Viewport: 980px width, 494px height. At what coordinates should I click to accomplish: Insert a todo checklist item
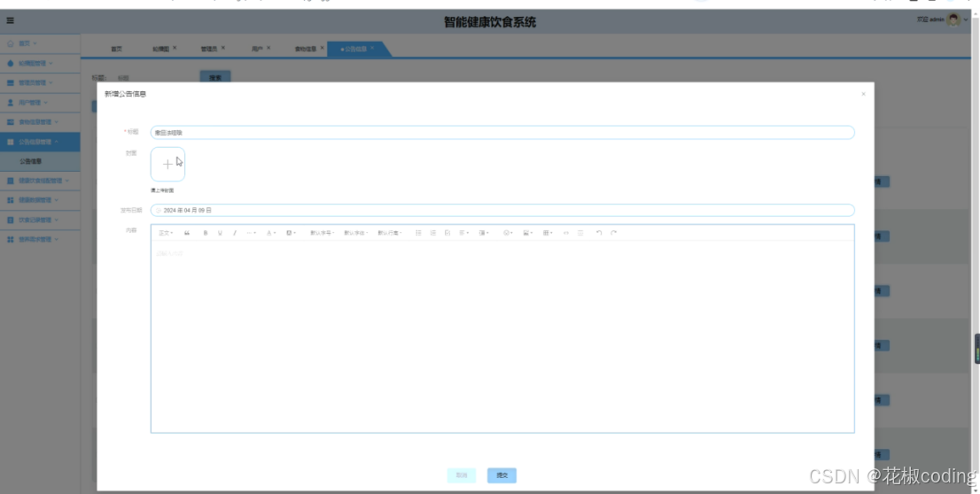click(x=447, y=233)
